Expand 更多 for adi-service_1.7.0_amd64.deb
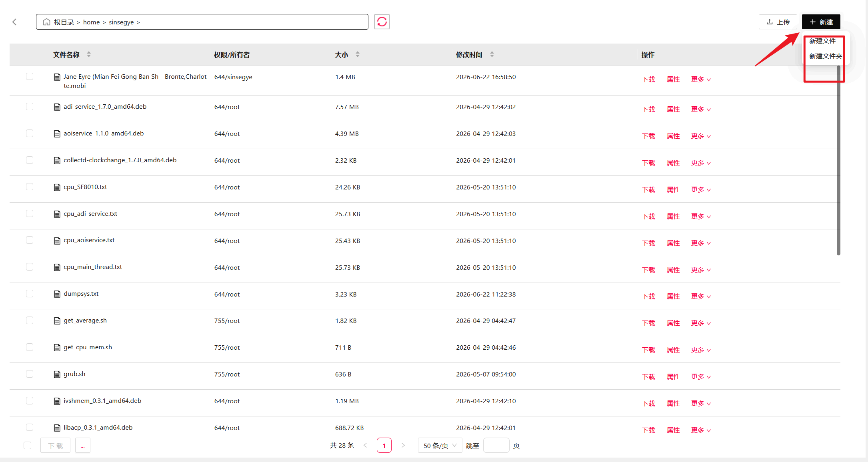Image resolution: width=868 pixels, height=462 pixels. coord(701,109)
